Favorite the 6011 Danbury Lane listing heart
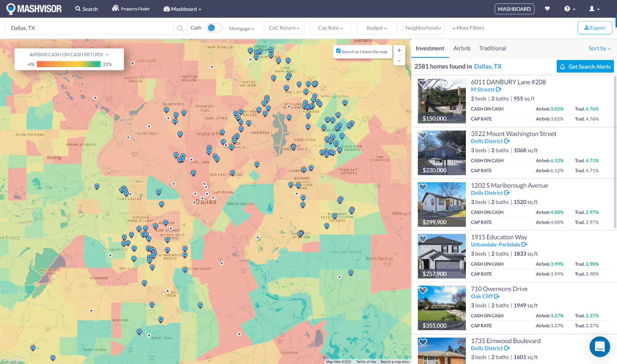 pos(423,83)
